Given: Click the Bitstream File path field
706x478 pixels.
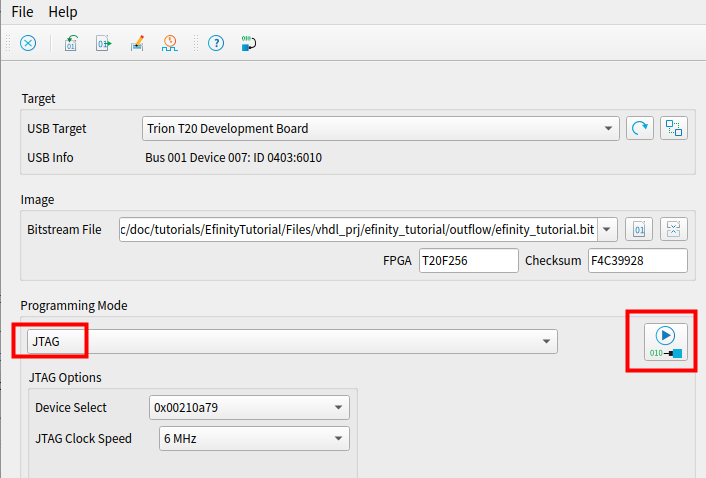Looking at the screenshot, I should [358, 230].
